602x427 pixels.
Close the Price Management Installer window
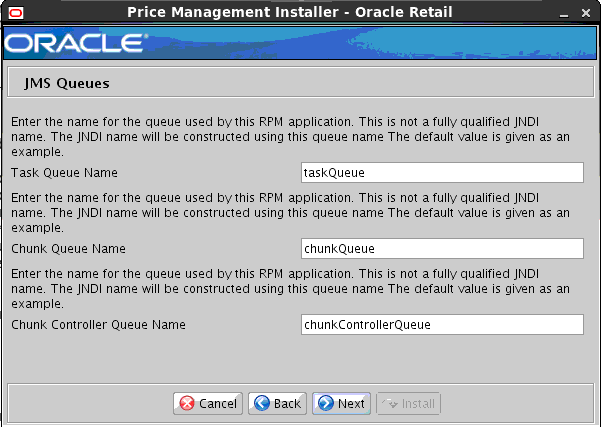click(586, 13)
